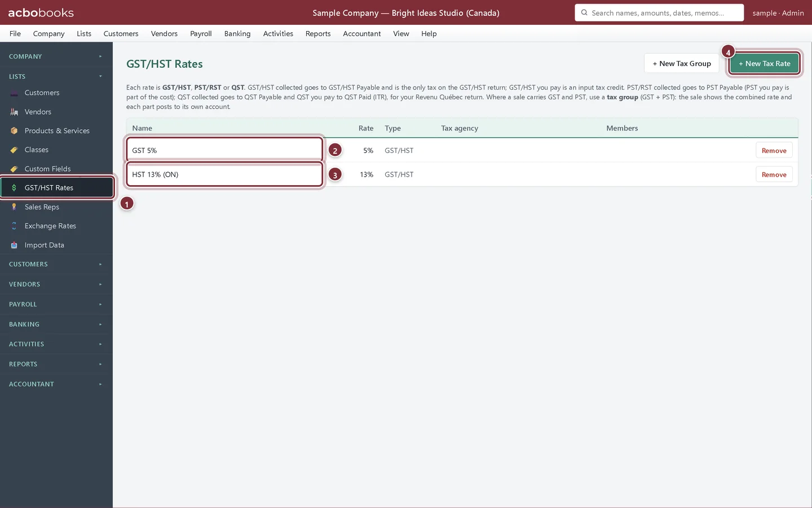This screenshot has height=508, width=812.
Task: Click the Customers sidebar icon
Action: [14, 93]
